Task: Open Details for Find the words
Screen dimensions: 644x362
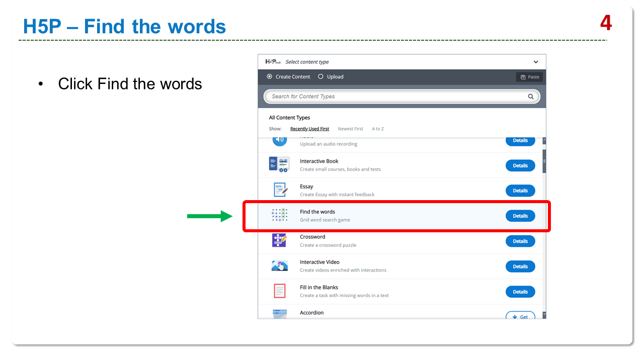Action: click(x=520, y=216)
